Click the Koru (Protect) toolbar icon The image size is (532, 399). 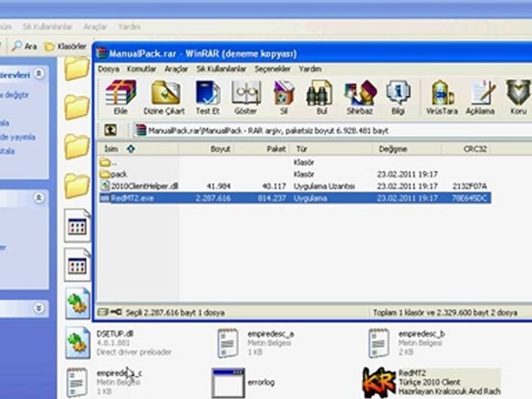tap(518, 98)
